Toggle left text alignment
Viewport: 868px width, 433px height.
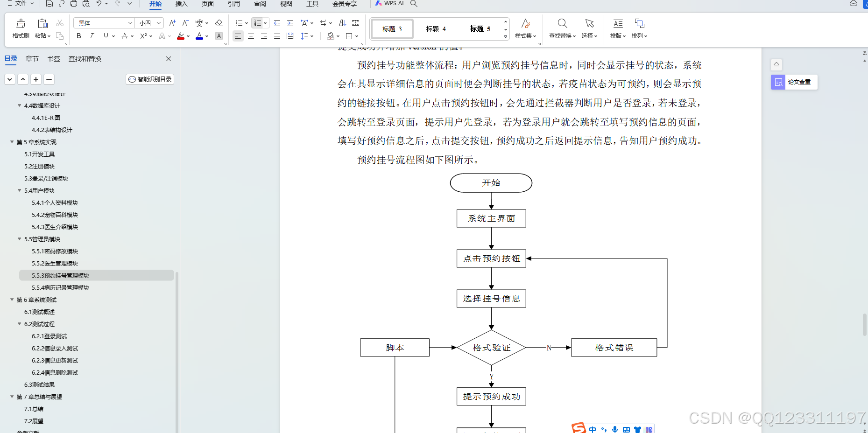[238, 36]
